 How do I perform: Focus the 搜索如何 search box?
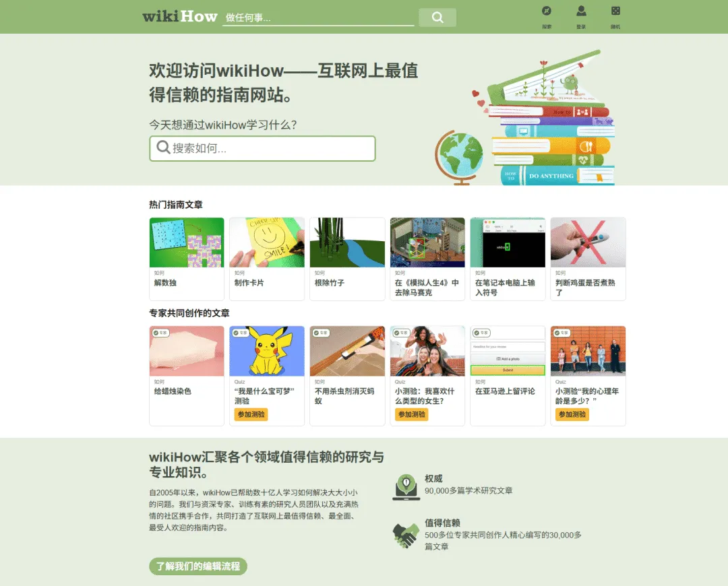pos(262,148)
